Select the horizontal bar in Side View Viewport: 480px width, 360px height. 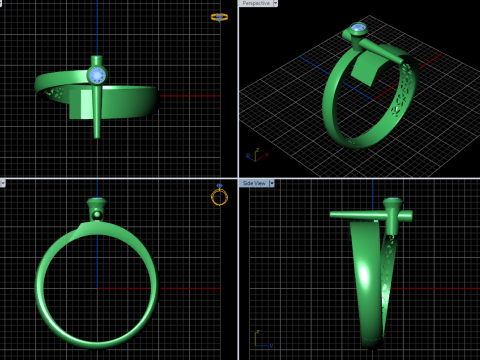pyautogui.click(x=358, y=215)
